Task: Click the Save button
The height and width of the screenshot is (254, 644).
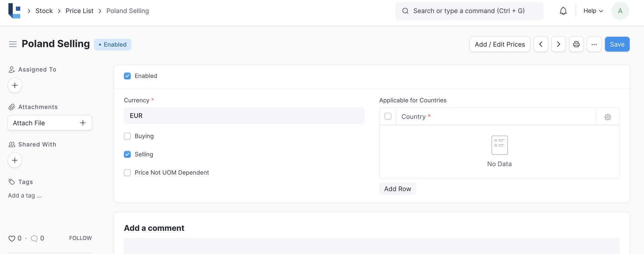Action: pos(617,44)
